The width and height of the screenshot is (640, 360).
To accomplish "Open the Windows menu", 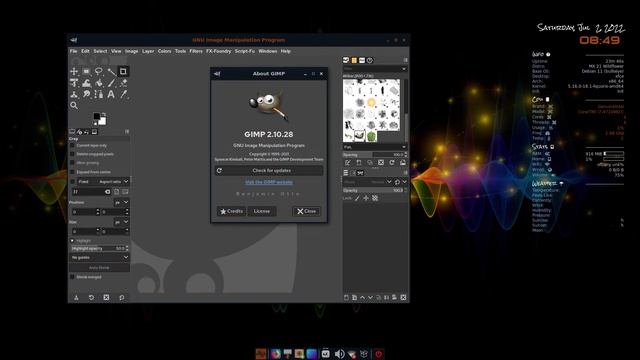I will point(268,51).
